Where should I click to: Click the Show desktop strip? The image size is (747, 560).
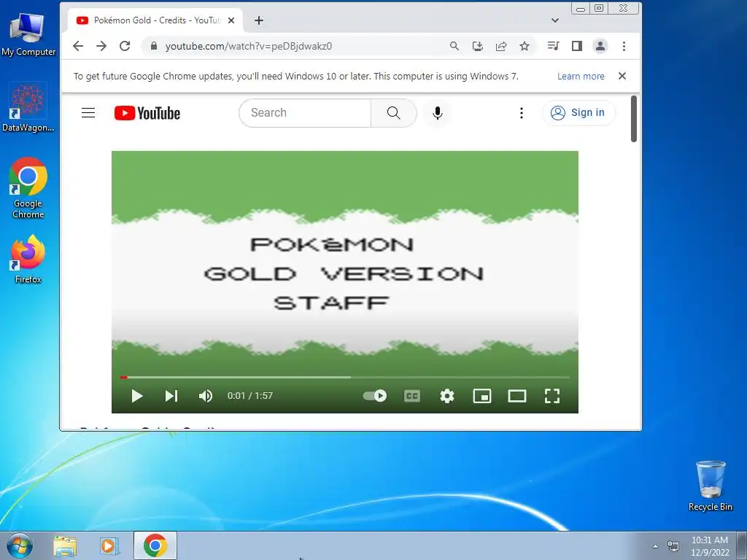742,545
